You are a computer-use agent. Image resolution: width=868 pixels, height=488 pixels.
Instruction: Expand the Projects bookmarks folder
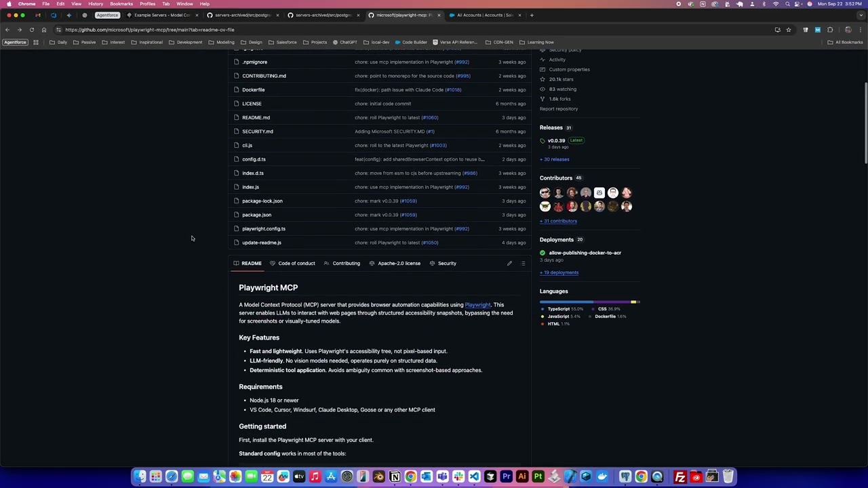(x=315, y=42)
